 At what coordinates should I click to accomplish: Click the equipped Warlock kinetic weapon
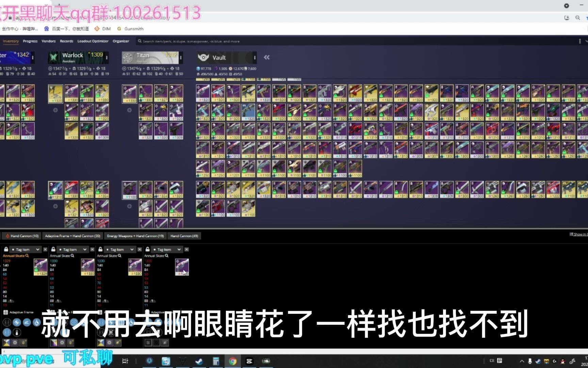(55, 94)
